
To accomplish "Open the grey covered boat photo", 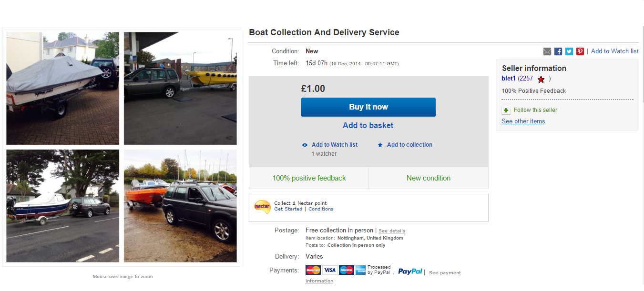I will [63, 88].
